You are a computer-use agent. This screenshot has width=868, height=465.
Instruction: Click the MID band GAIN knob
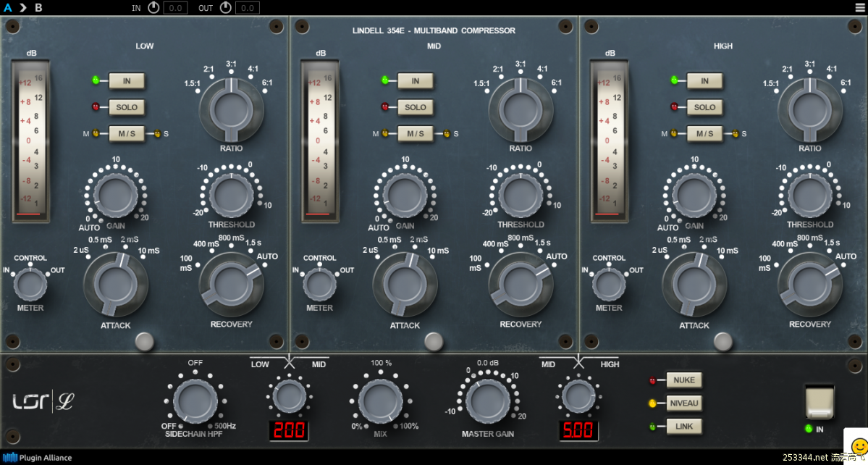[405, 194]
